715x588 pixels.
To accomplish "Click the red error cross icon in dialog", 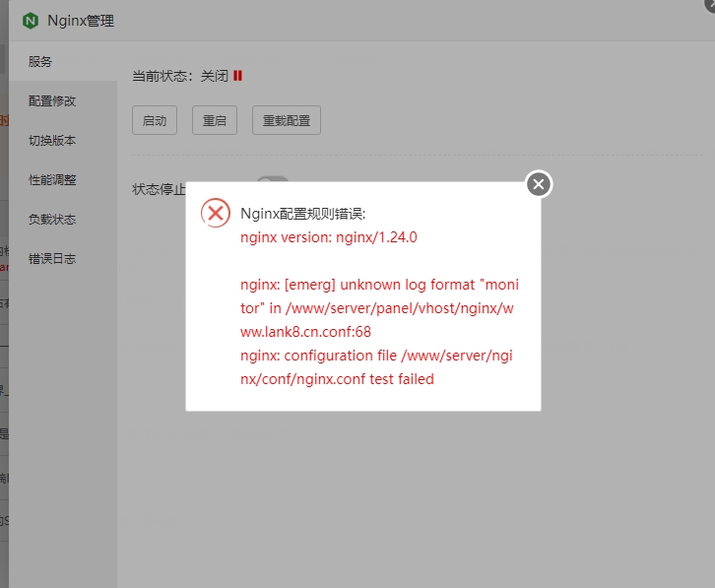I will point(216,213).
